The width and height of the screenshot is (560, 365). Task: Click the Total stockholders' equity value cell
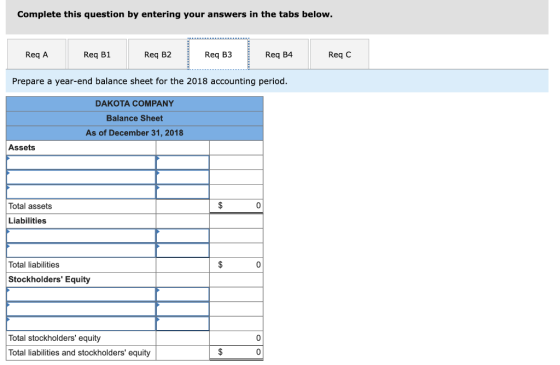tap(236, 338)
